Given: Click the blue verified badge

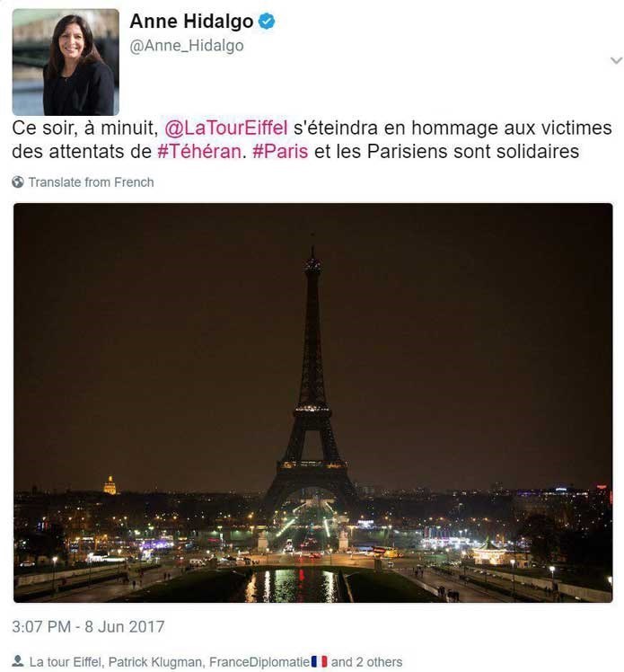Looking at the screenshot, I should (267, 22).
